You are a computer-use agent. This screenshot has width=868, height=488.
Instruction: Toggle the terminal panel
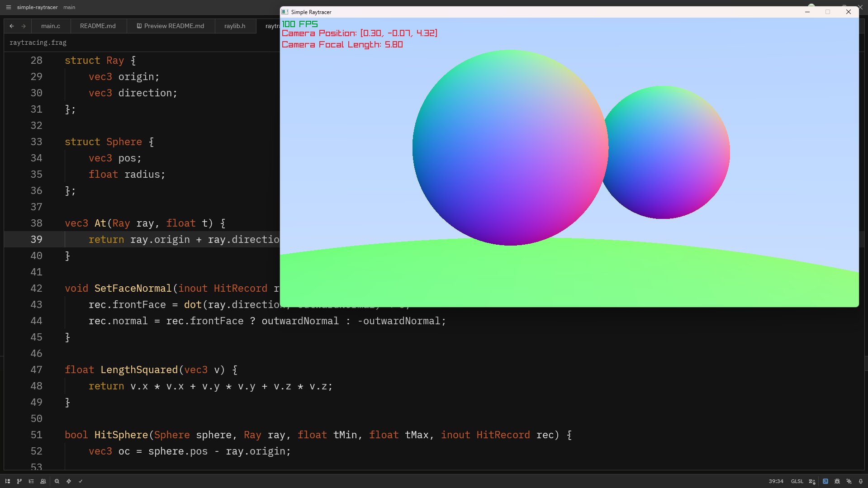[825, 481]
